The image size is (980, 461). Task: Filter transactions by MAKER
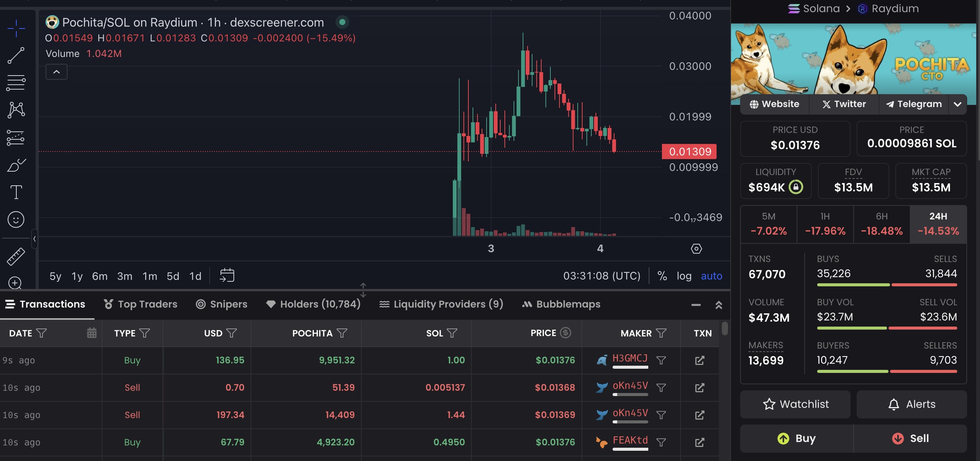point(661,333)
